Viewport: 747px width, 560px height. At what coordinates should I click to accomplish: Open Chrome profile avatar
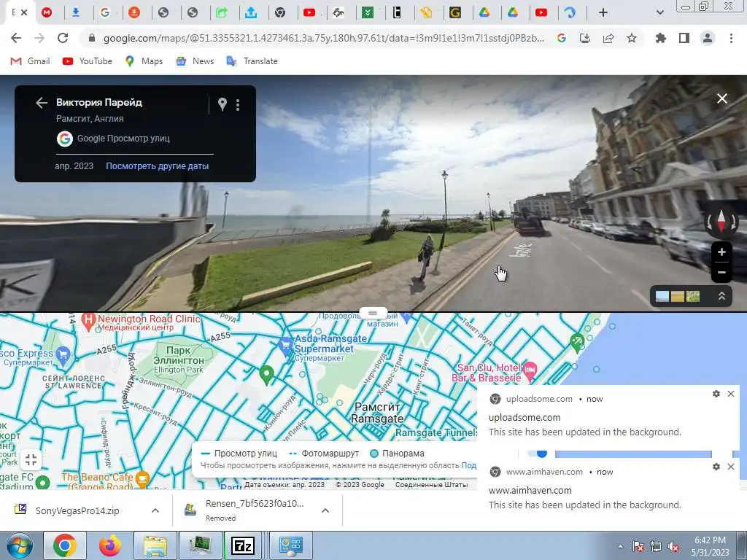point(708,38)
